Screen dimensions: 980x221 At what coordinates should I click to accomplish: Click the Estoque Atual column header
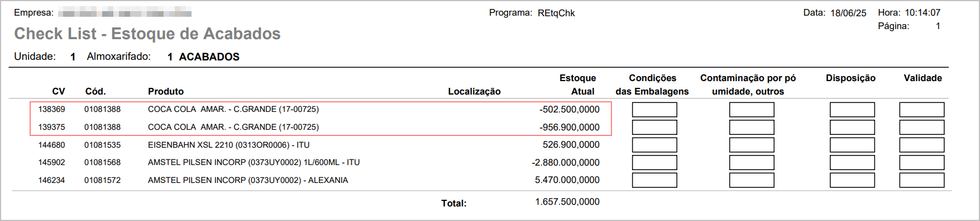click(577, 84)
